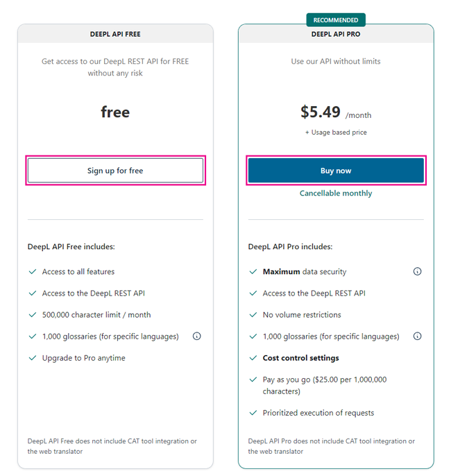Click info icon for Free plan glossaries

point(196,336)
